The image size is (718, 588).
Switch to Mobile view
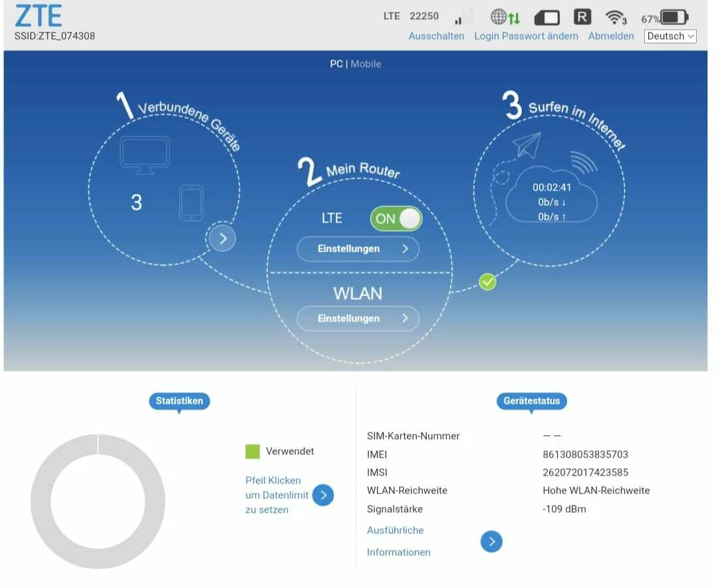366,64
